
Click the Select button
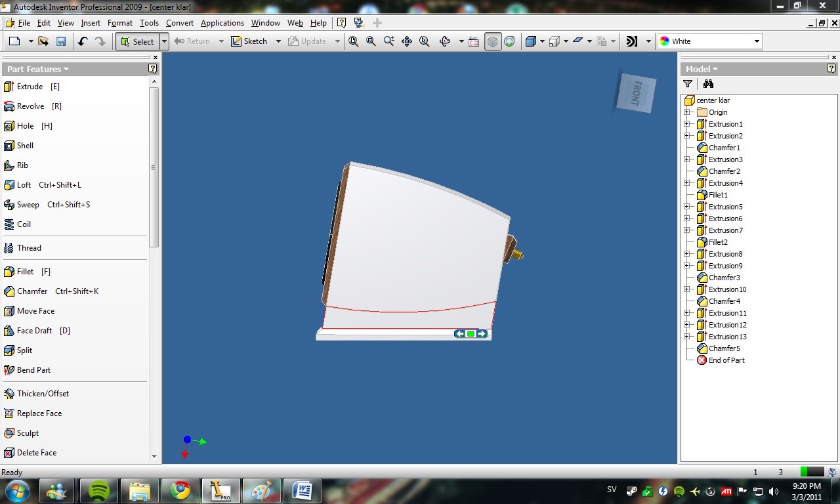[x=136, y=41]
